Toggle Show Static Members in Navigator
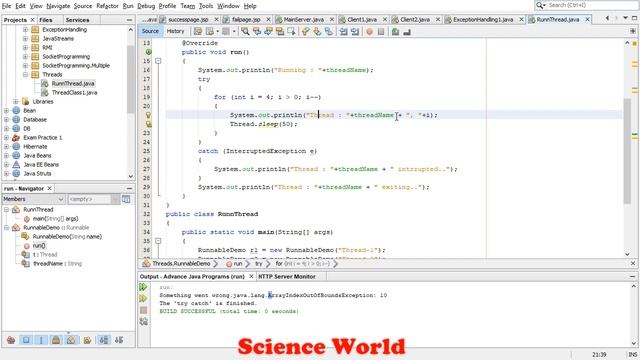 tap(41, 340)
